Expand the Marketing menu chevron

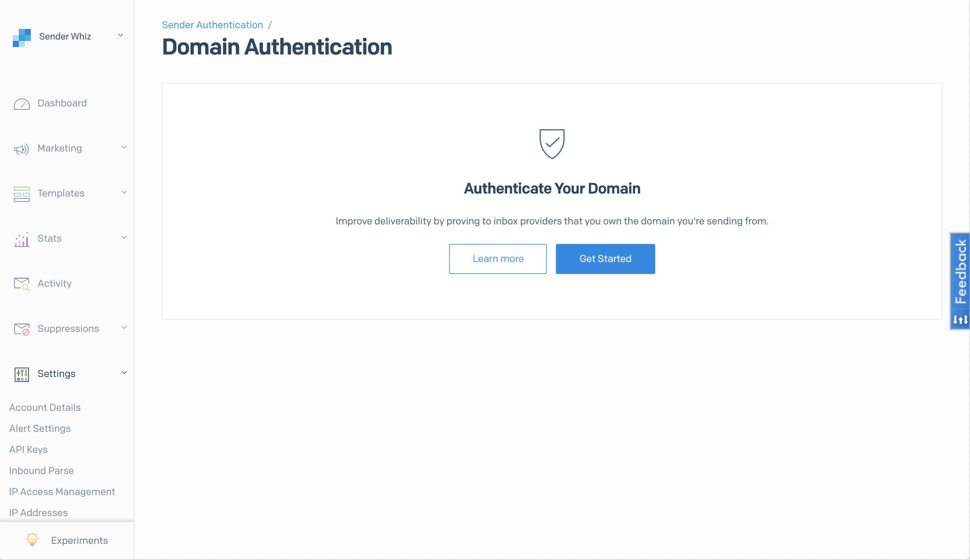point(124,147)
